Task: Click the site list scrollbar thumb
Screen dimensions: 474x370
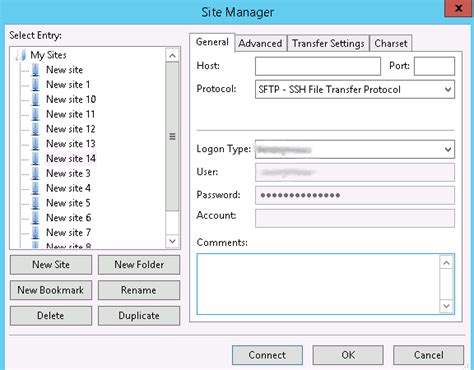Action: (172, 136)
